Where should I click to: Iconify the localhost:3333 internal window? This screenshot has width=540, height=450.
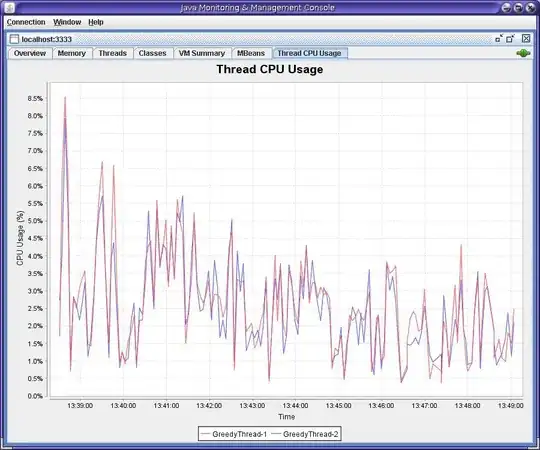[x=499, y=39]
